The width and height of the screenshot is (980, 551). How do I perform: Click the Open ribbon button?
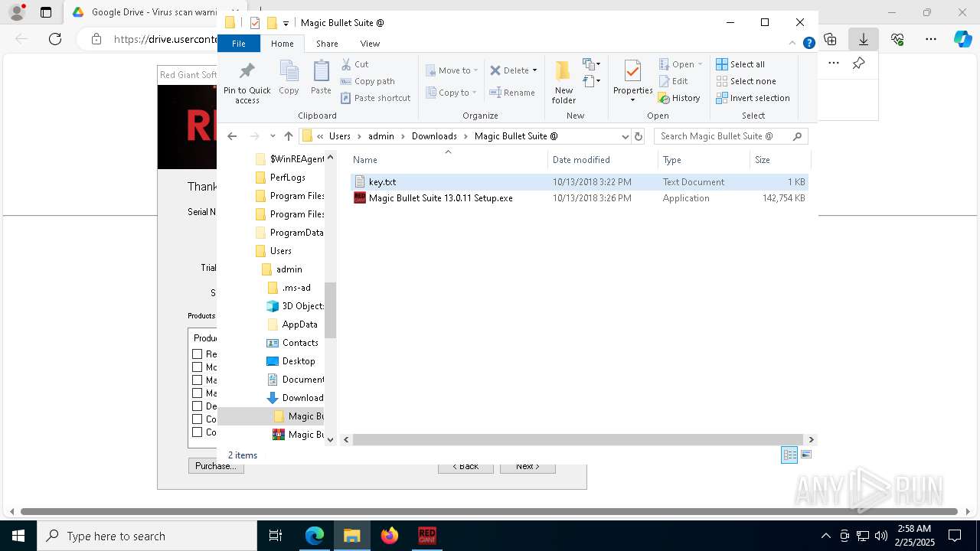coord(676,64)
